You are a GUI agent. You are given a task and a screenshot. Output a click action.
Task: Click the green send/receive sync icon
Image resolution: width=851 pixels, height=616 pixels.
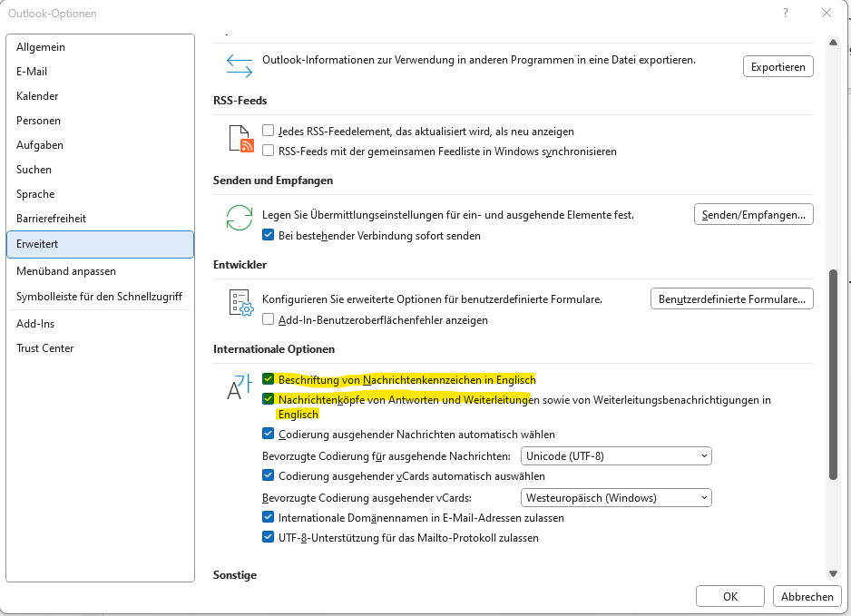[240, 218]
